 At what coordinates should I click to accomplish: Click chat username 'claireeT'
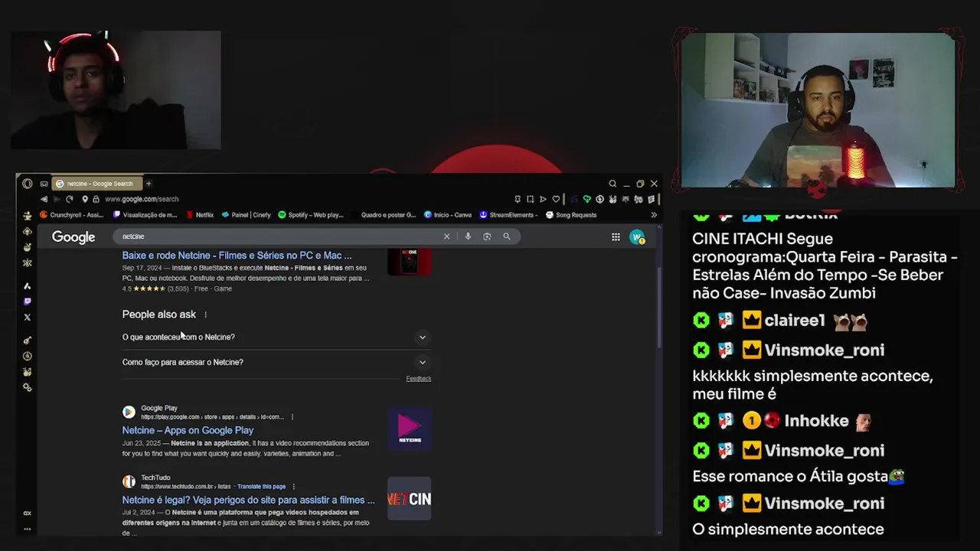(x=795, y=321)
